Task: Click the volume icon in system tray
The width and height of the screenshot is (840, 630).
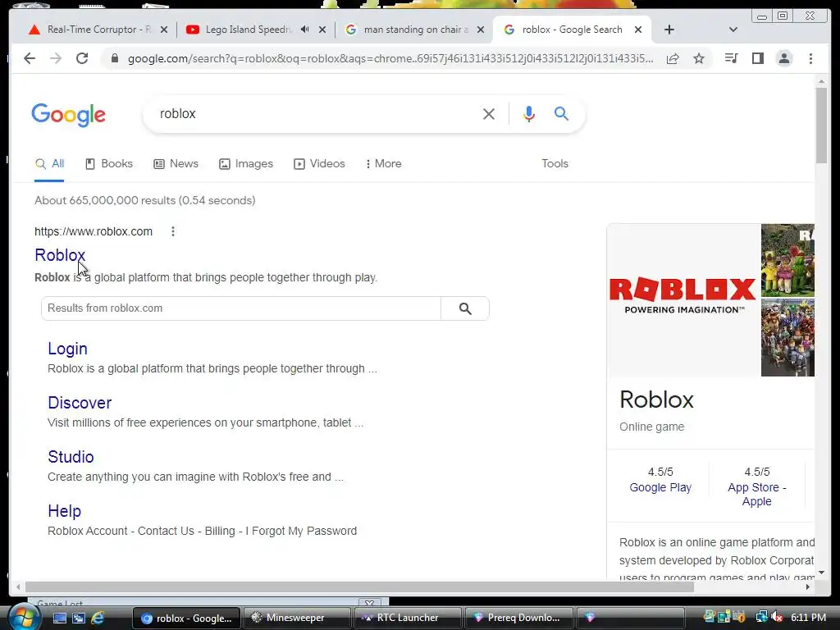Action: [777, 618]
